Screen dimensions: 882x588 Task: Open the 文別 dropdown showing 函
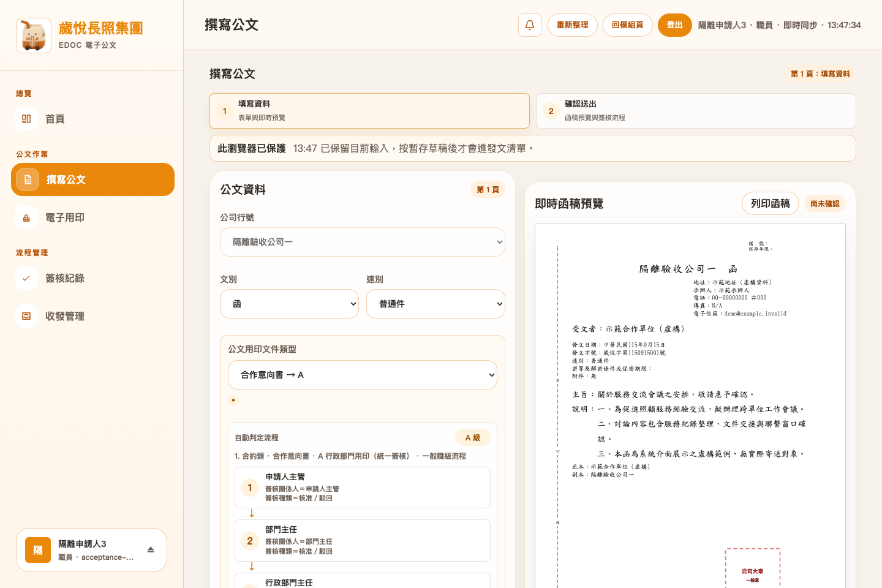(x=289, y=304)
